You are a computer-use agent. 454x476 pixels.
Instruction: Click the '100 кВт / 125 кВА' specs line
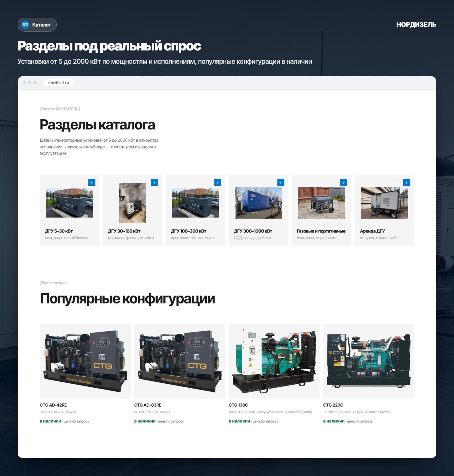(270, 412)
